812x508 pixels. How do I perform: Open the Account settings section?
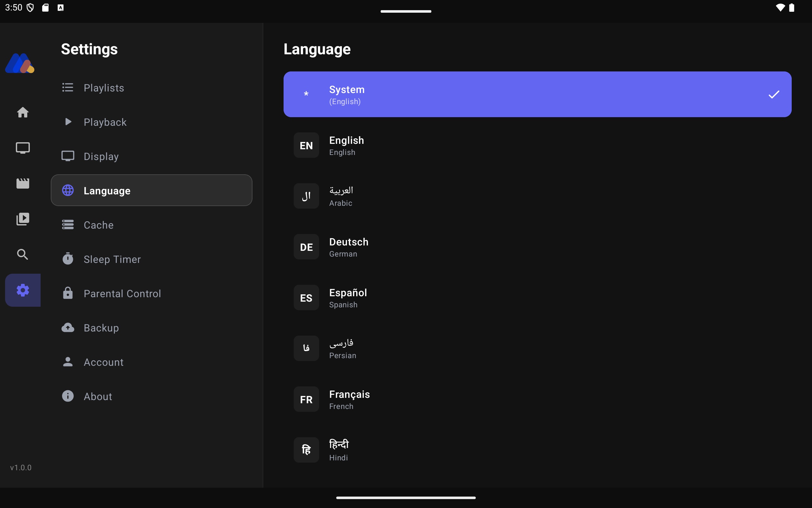151,362
